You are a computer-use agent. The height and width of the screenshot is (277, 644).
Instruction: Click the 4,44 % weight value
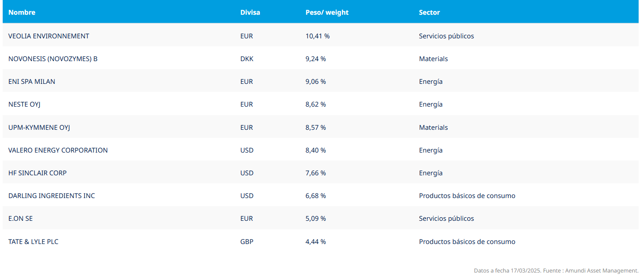(316, 242)
